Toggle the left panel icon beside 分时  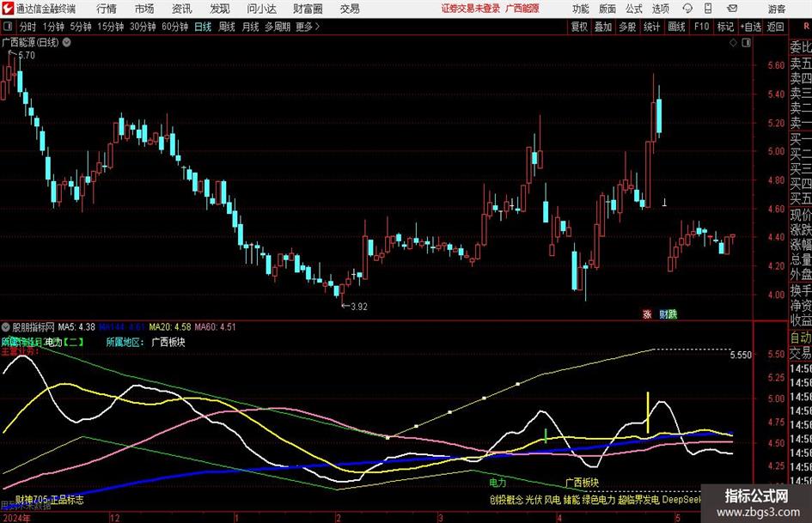tap(8, 27)
